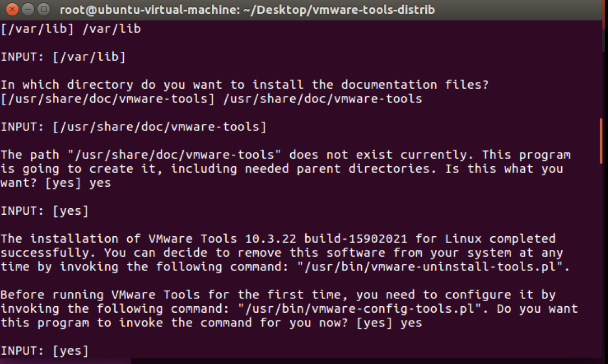
Task: Click the last INPUT: [yes] line
Action: 45,351
